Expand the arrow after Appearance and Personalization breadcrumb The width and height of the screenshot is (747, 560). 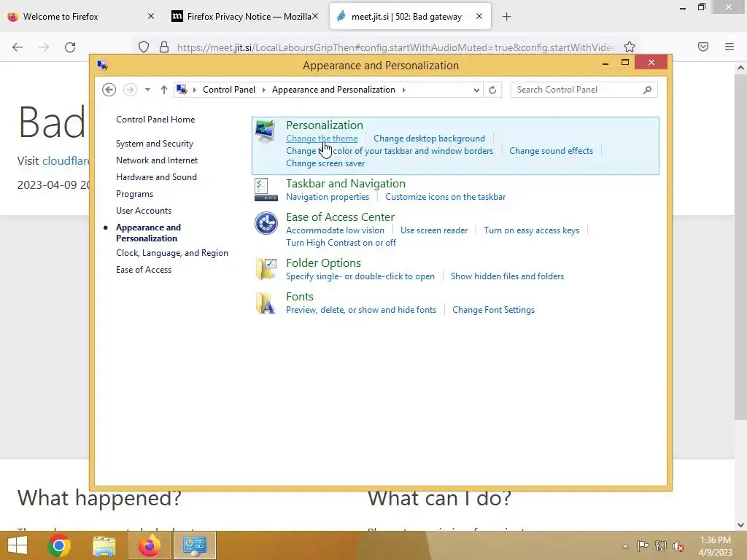point(404,90)
